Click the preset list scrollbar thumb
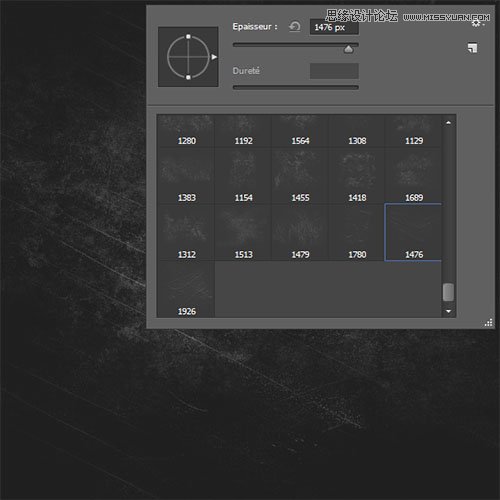This screenshot has height=500, width=500. tap(448, 292)
